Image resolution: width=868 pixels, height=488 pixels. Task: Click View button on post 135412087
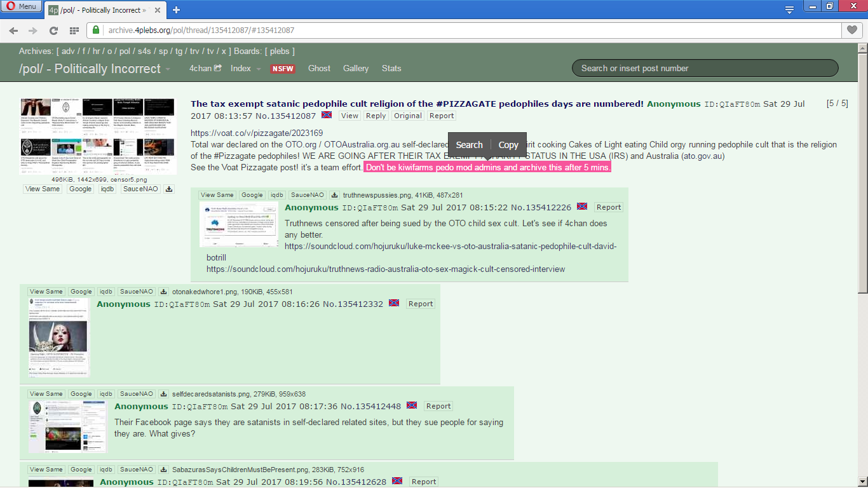(x=349, y=116)
